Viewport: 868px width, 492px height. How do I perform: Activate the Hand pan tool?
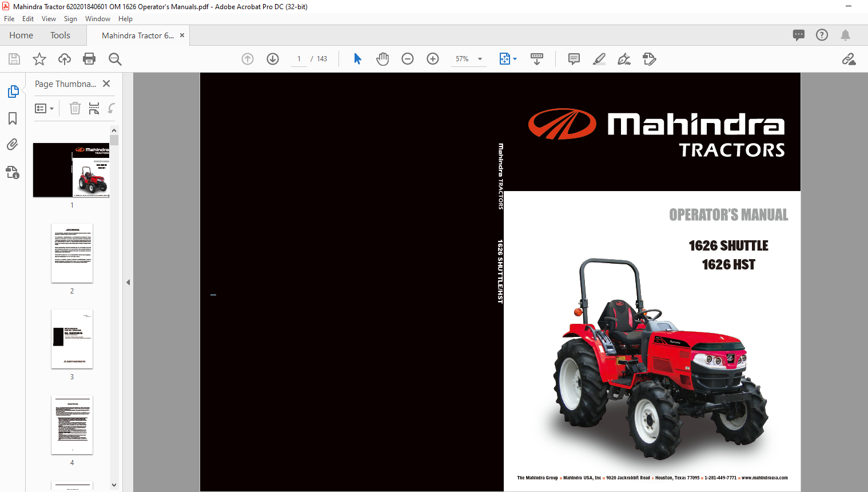383,59
